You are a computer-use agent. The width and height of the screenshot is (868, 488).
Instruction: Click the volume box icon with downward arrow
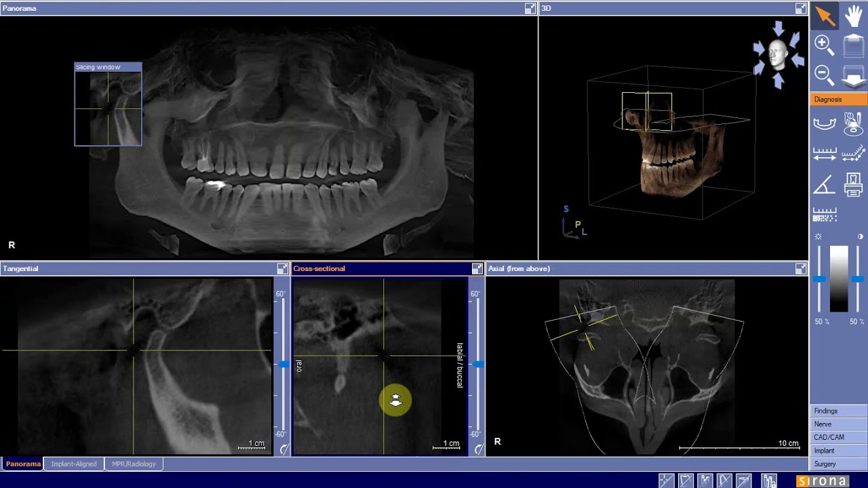pyautogui.click(x=854, y=75)
